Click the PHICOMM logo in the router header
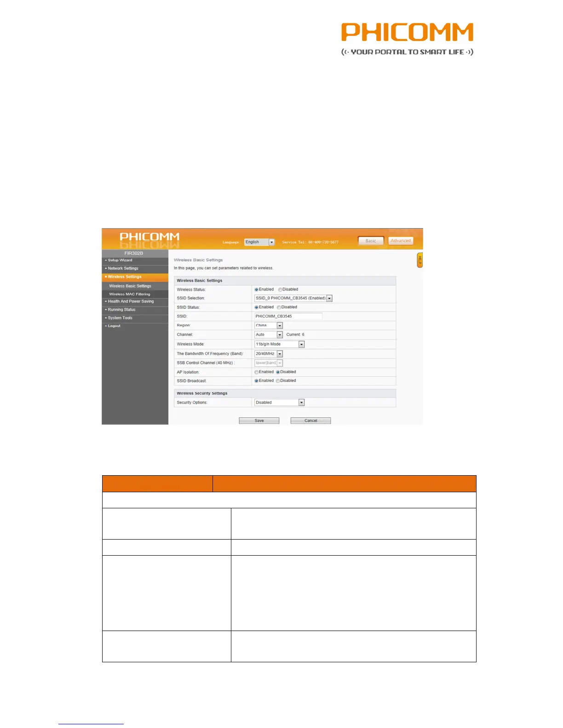This screenshot has height=728, width=563. pyautogui.click(x=149, y=237)
